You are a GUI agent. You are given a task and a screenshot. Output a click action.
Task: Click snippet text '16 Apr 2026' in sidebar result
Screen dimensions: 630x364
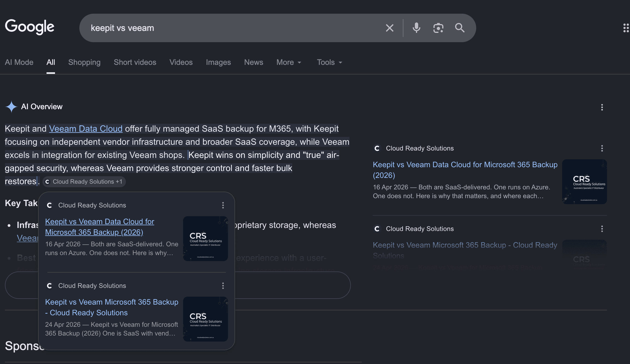click(391, 187)
